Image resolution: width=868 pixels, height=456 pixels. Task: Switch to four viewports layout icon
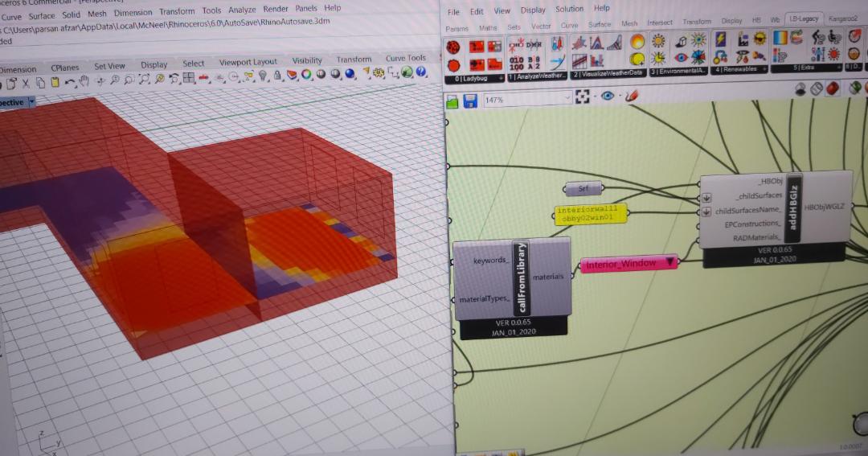189,78
